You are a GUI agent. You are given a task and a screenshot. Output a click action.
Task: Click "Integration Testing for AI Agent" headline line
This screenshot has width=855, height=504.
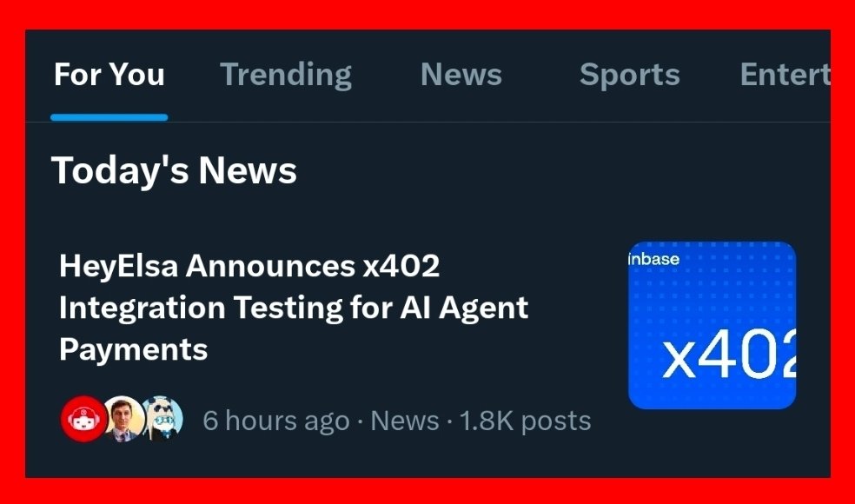point(294,308)
